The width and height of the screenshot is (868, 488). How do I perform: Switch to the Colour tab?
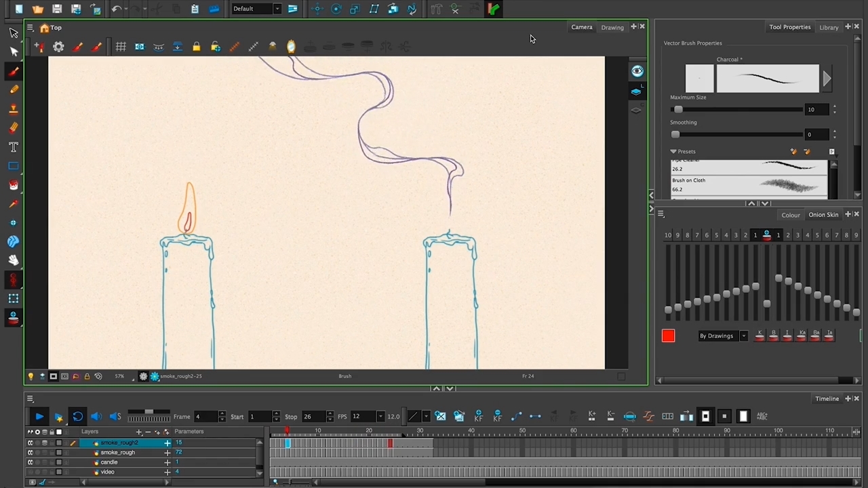[x=791, y=215]
